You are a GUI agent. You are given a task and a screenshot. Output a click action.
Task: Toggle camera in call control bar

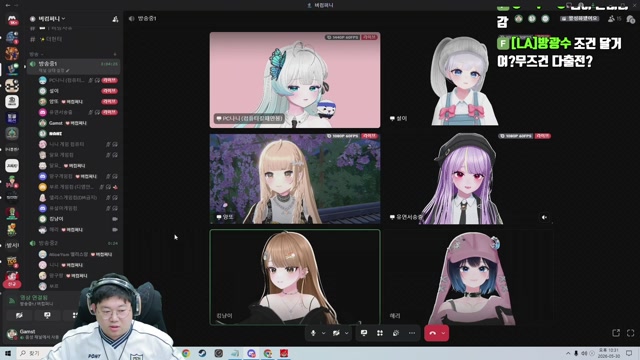pyautogui.click(x=336, y=333)
